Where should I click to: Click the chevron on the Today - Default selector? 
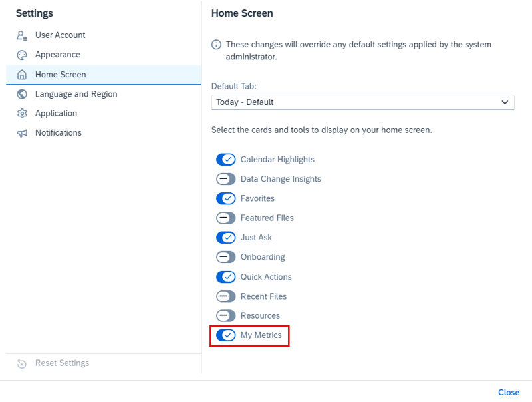point(507,102)
